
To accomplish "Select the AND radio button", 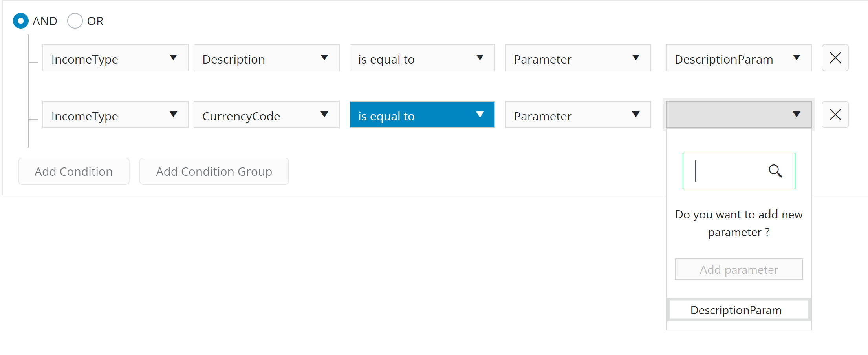I will pos(21,21).
